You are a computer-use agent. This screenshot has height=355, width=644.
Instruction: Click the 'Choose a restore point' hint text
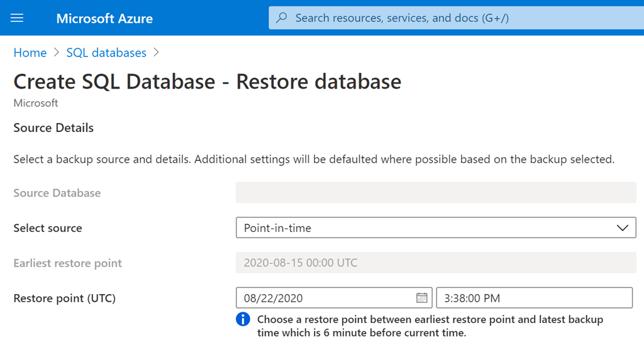tap(430, 326)
